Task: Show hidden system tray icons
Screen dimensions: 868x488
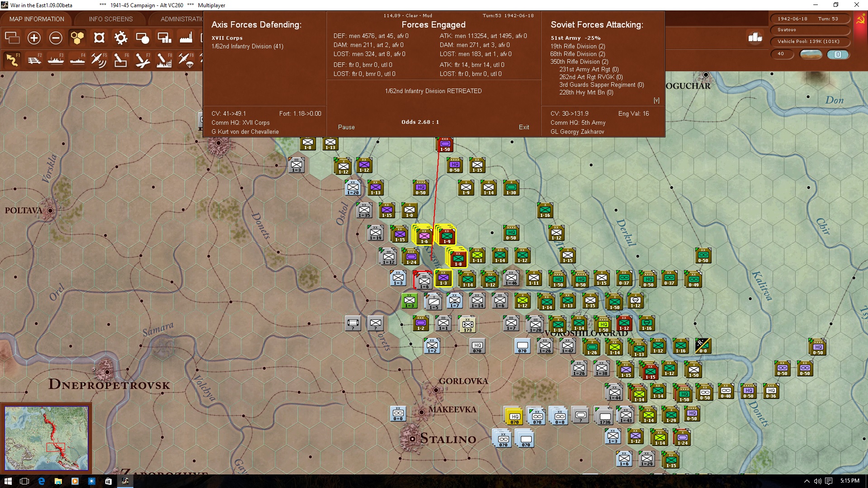Action: (x=807, y=481)
